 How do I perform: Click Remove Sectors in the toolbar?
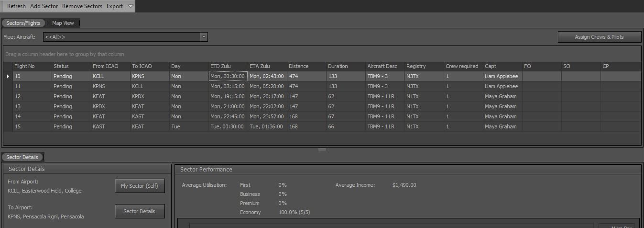pyautogui.click(x=82, y=6)
